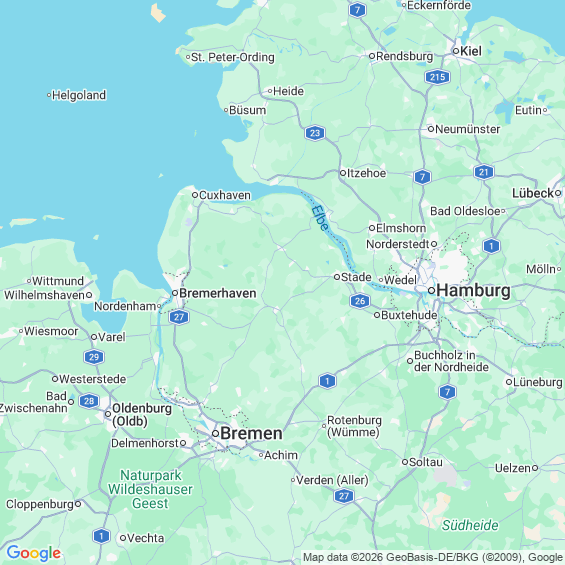Click the highway 215 shield near Kiel
The width and height of the screenshot is (565, 565).
click(437, 77)
